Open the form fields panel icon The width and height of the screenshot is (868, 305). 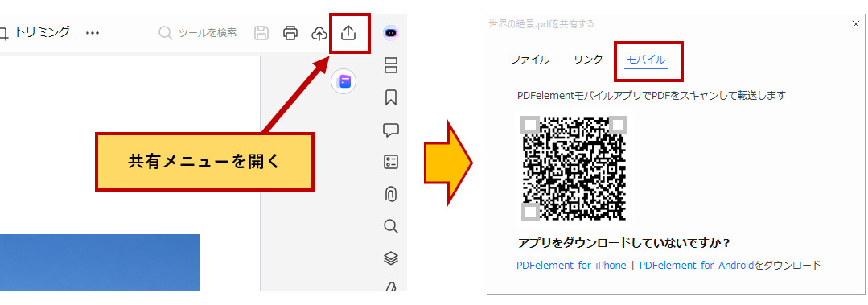[x=391, y=162]
